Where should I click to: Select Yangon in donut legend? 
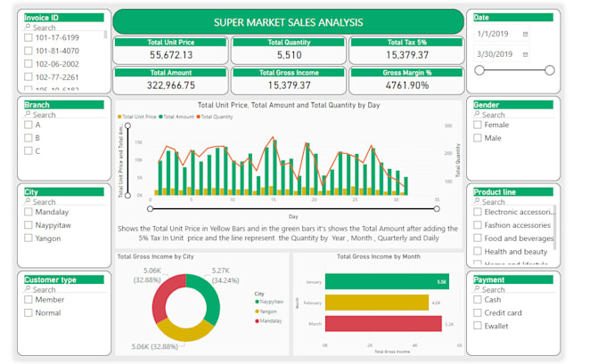click(x=266, y=311)
